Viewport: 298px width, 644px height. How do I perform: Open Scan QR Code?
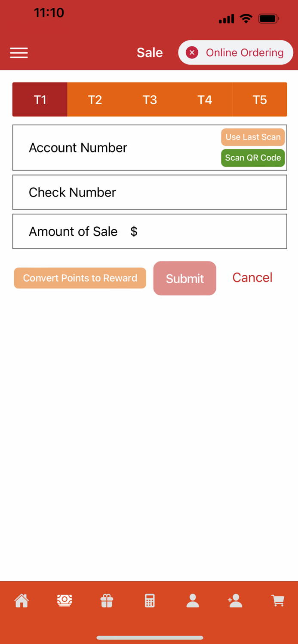click(252, 158)
